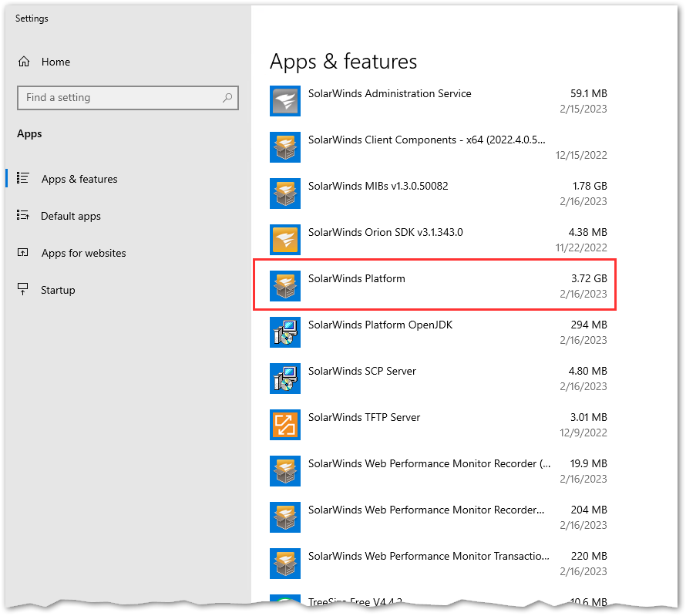Screen dimensions: 686x616
Task: Click the Apps for websites sidebar icon
Action: pyautogui.click(x=23, y=252)
